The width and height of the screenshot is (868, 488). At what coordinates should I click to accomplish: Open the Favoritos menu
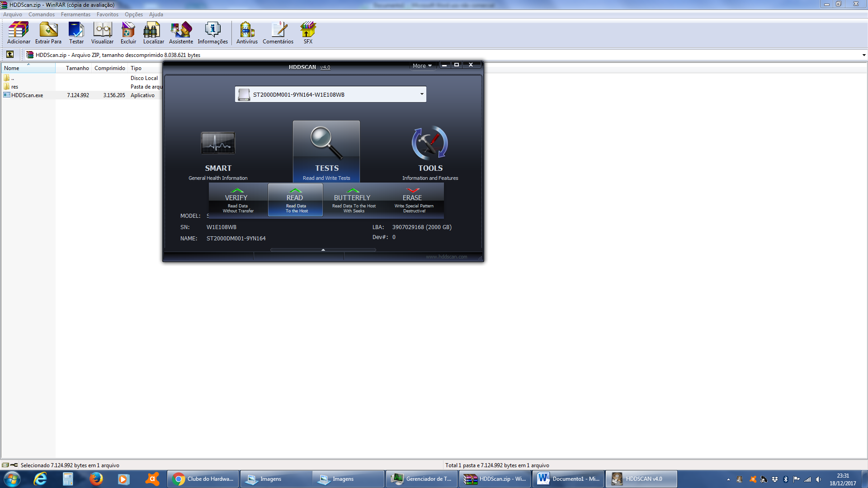107,14
